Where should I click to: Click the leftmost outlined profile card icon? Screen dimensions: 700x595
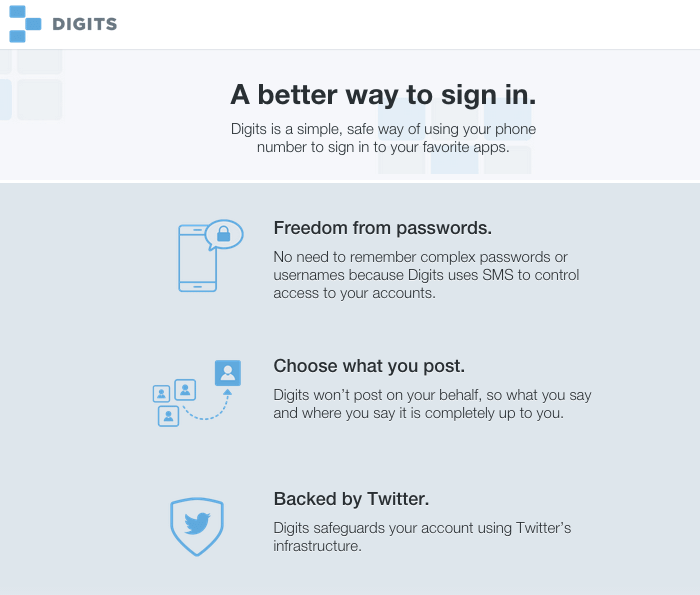pos(161,394)
